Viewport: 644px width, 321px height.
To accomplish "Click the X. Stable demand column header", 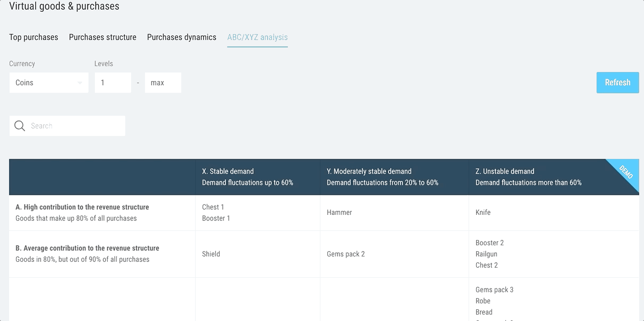I will [258, 177].
